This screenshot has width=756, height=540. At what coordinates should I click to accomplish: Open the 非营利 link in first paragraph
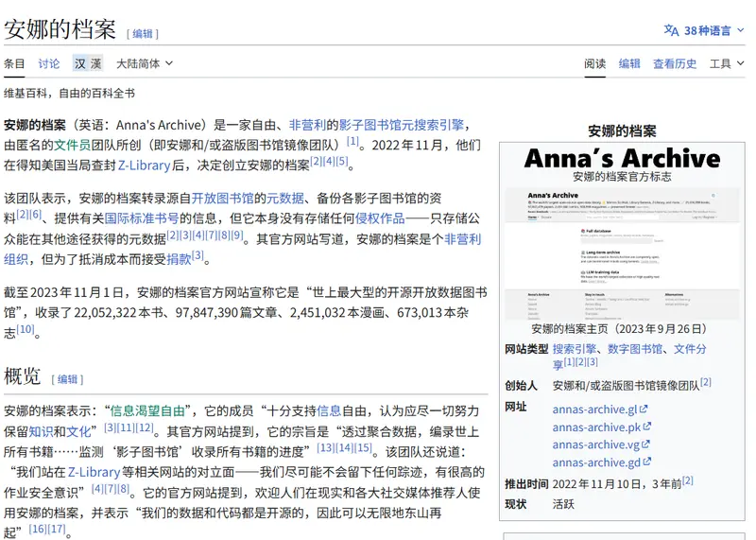point(308,125)
